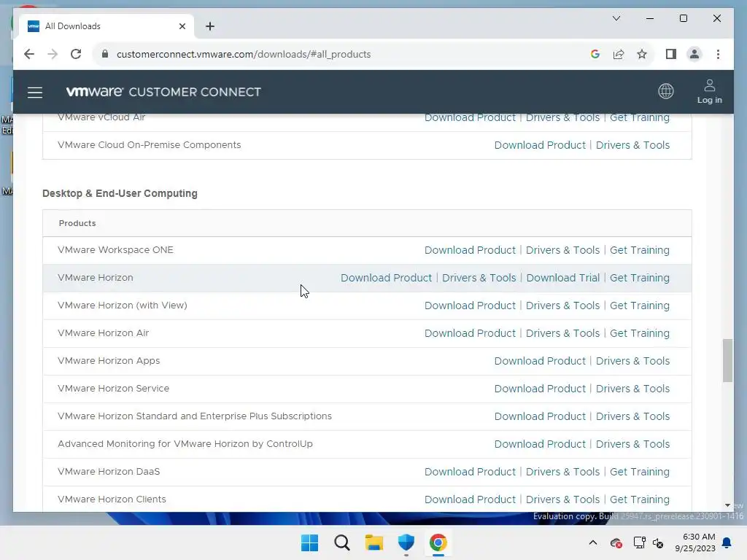
Task: Open Windows Start menu
Action: pyautogui.click(x=309, y=542)
